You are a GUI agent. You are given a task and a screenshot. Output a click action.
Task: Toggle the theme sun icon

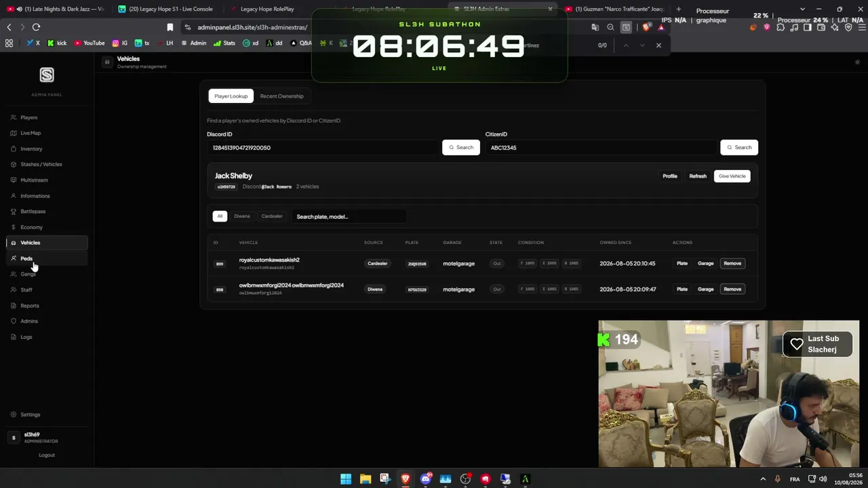[x=857, y=62]
